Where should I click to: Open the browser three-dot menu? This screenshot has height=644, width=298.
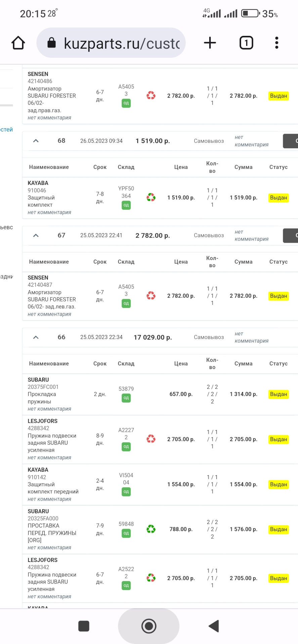tap(276, 43)
